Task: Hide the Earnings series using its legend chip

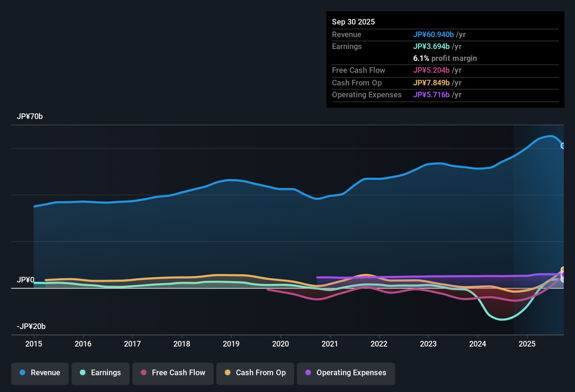Action: (101, 373)
